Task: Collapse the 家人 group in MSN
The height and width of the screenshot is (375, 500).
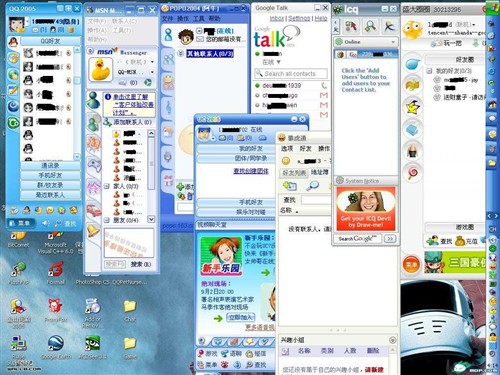Action: (x=107, y=186)
